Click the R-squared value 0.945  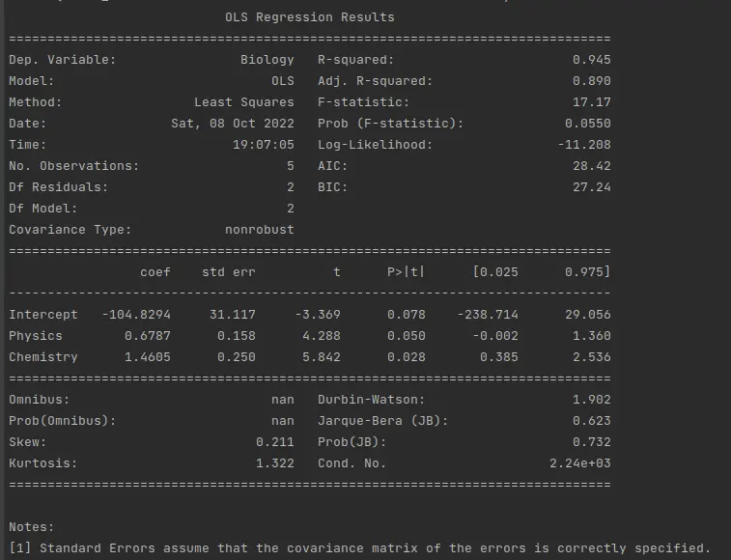pos(592,60)
